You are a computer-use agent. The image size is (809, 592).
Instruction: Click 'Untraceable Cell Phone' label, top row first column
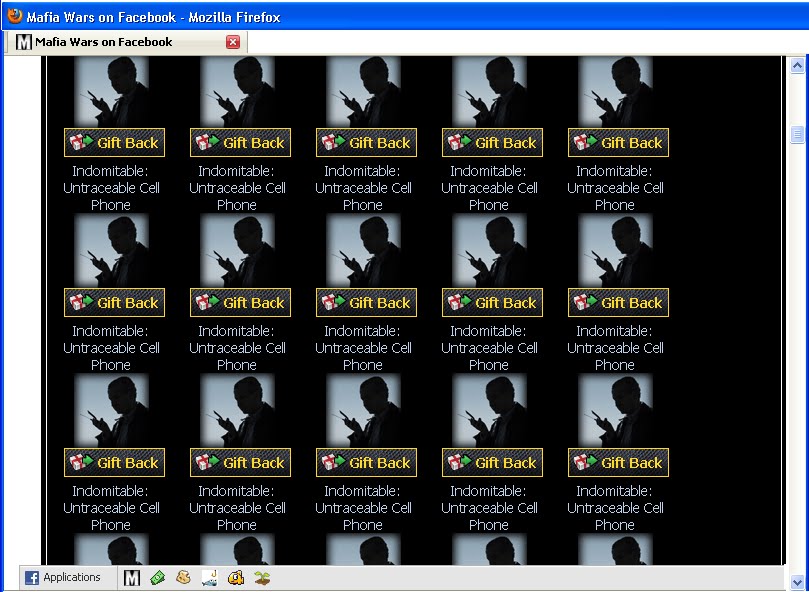(111, 196)
